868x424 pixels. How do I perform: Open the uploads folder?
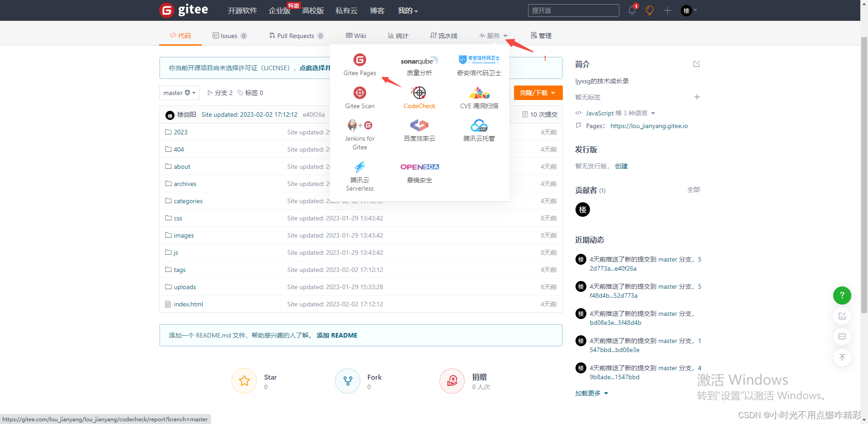click(x=184, y=287)
